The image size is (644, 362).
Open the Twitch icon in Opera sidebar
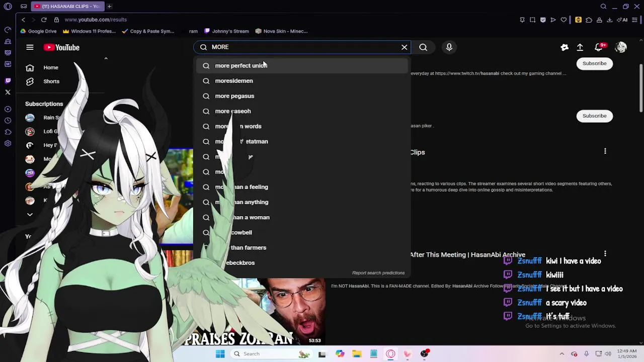8,80
